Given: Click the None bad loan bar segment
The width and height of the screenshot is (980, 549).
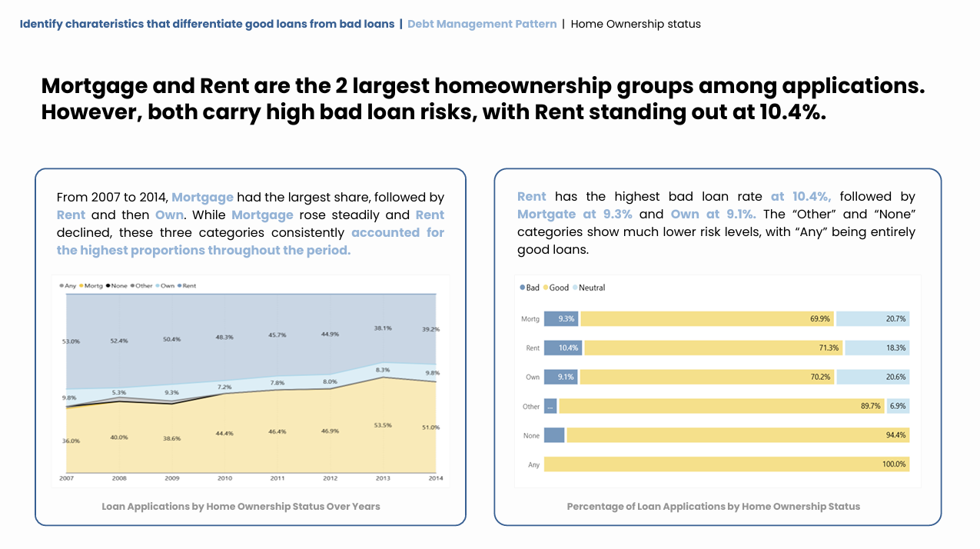Looking at the screenshot, I should click(554, 435).
